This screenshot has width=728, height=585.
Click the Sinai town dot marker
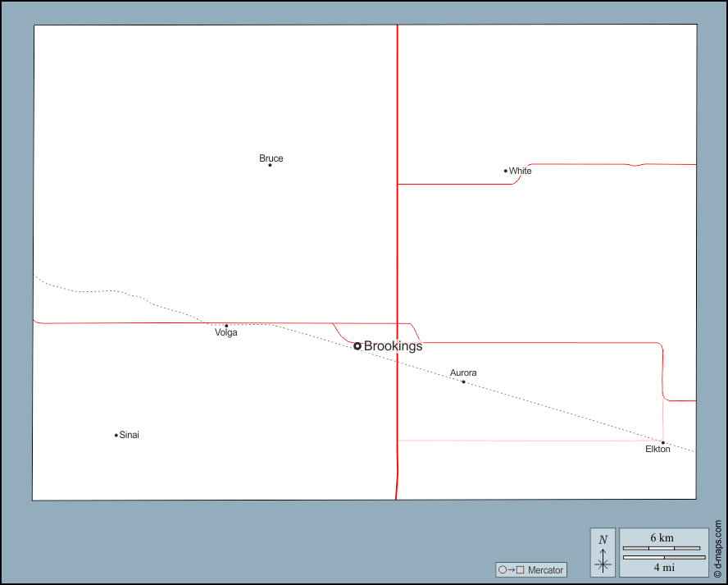click(116, 435)
